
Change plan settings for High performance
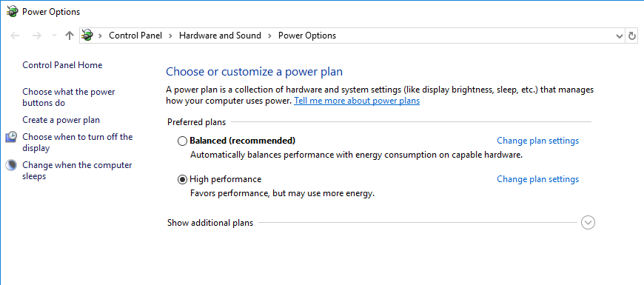point(537,179)
